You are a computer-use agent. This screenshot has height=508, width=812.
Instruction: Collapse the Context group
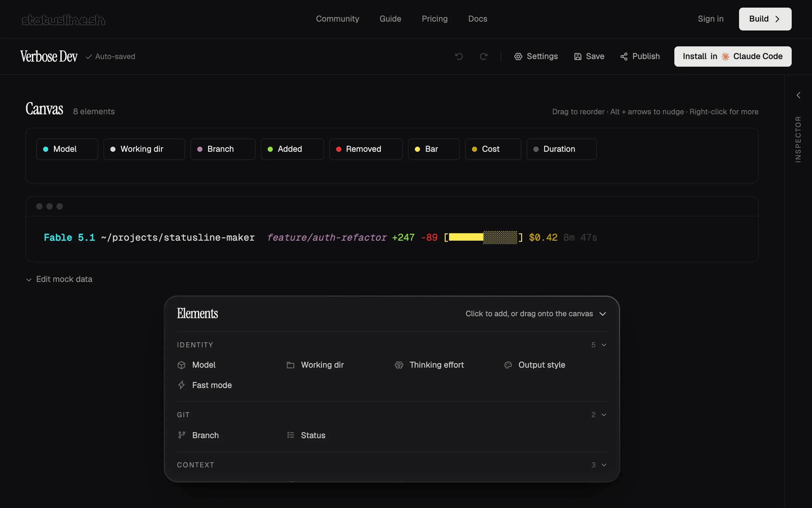604,465
